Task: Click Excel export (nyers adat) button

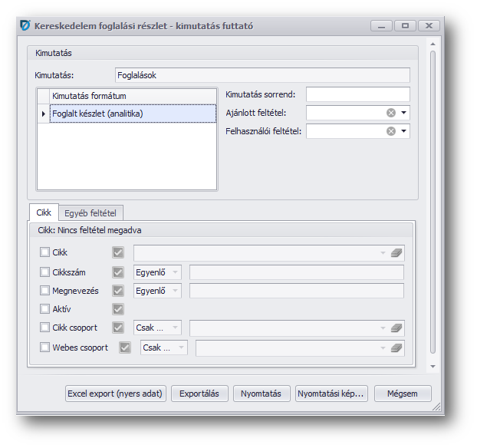Action: coord(115,394)
